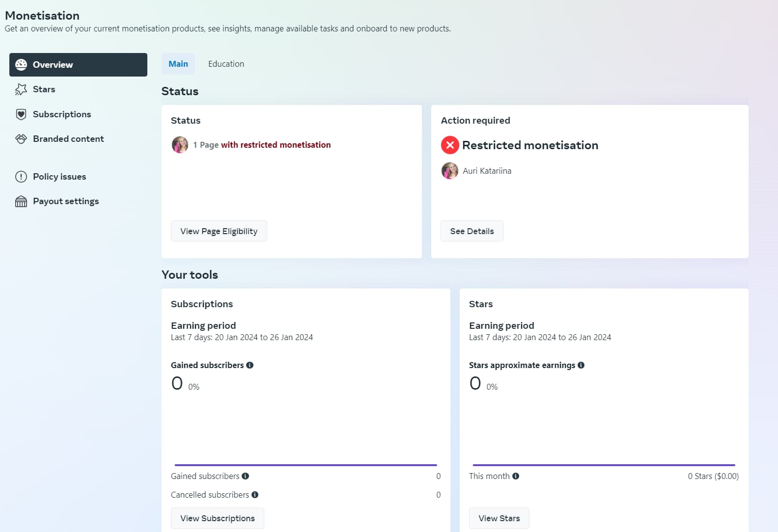Click the Policy issues warning icon
Image resolution: width=778 pixels, height=532 pixels.
coord(21,177)
